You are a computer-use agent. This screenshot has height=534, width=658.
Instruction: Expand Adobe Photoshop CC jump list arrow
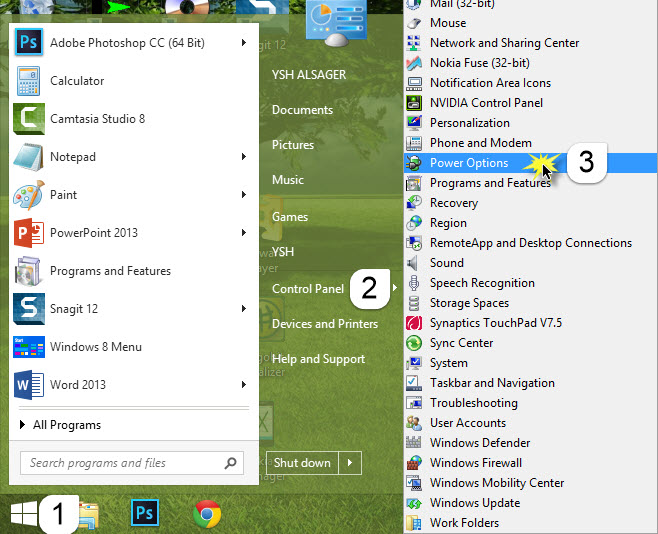tap(244, 43)
